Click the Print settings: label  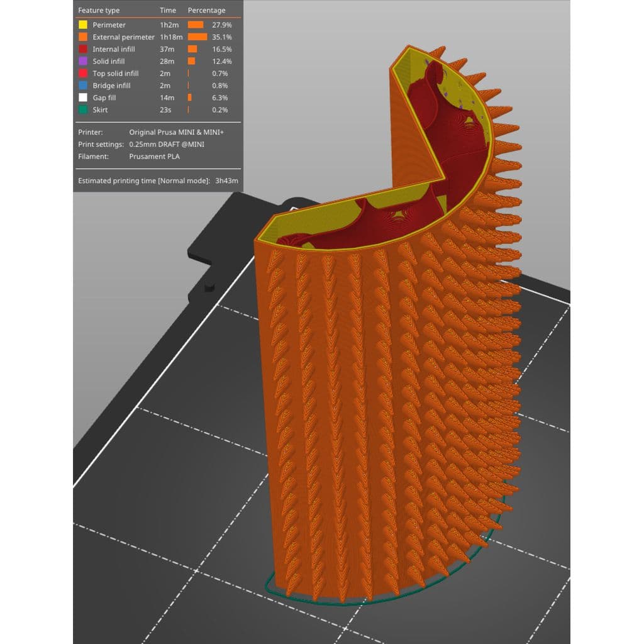click(101, 144)
